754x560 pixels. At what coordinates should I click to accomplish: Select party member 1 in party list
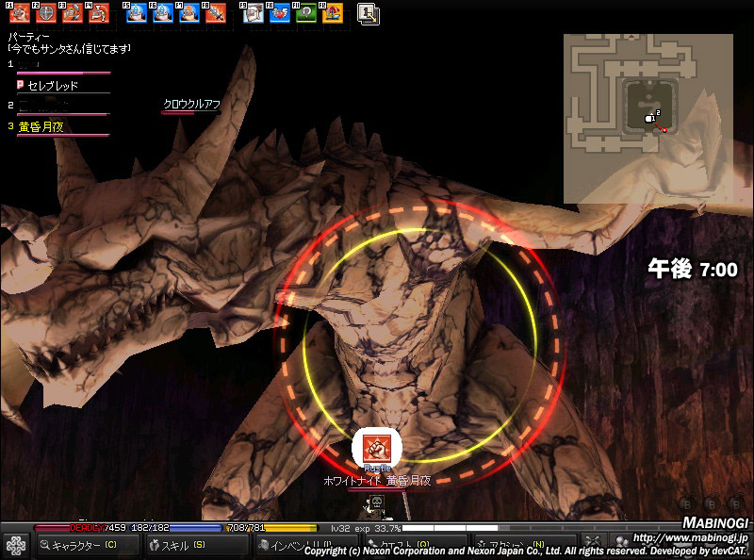pyautogui.click(x=60, y=66)
